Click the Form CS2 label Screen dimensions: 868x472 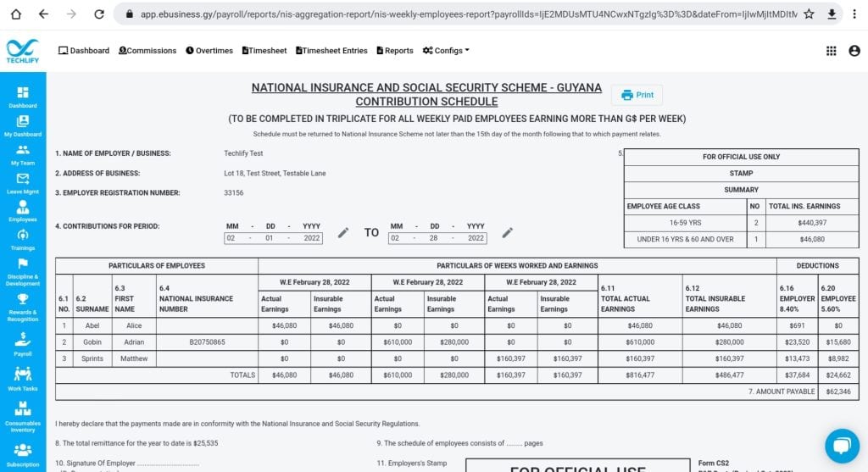click(x=714, y=464)
